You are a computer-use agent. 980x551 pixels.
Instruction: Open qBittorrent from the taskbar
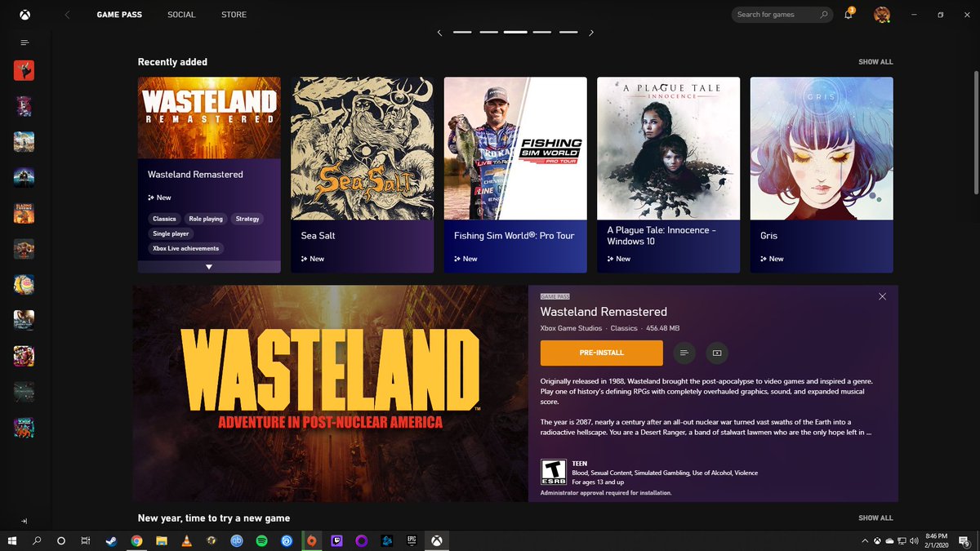pyautogui.click(x=236, y=540)
